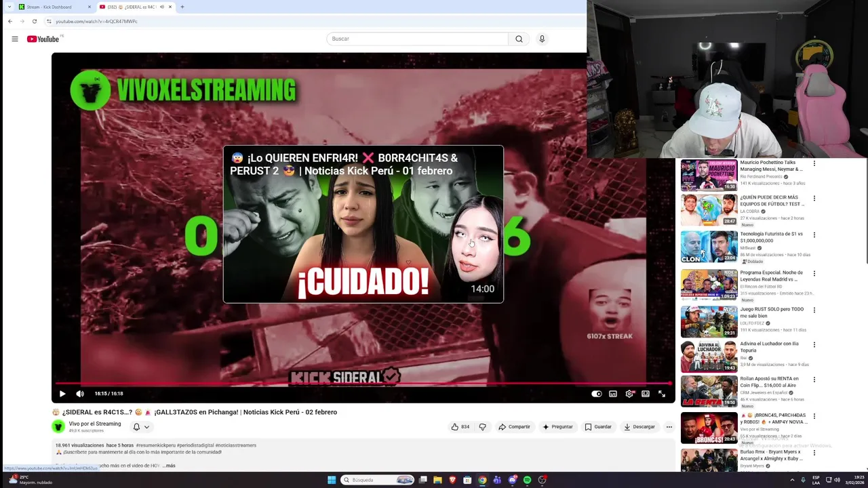
Task: Show hidden system tray icons
Action: [x=792, y=480]
